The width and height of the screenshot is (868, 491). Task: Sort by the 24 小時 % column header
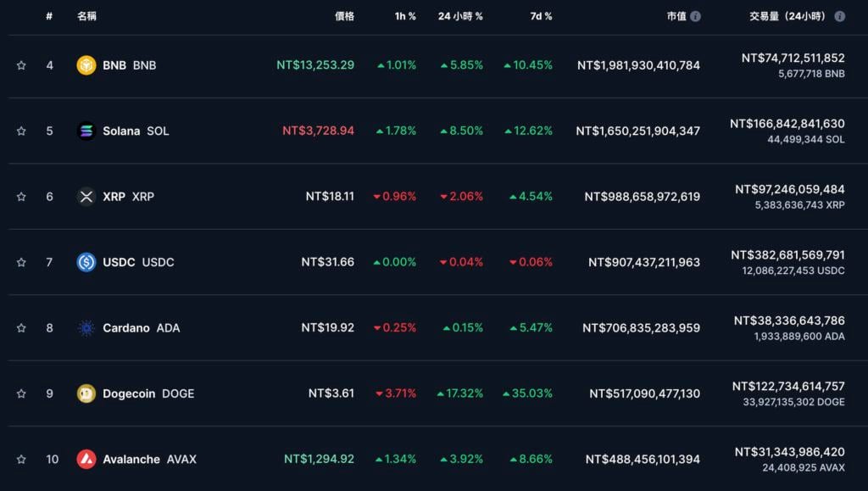coord(460,16)
